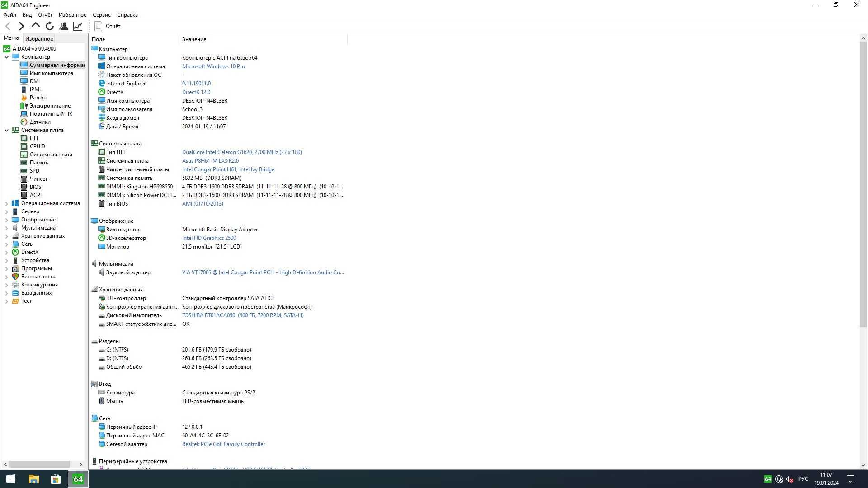Click the Report icon in toolbar
Viewport: 868px width, 488px height.
pos(97,26)
